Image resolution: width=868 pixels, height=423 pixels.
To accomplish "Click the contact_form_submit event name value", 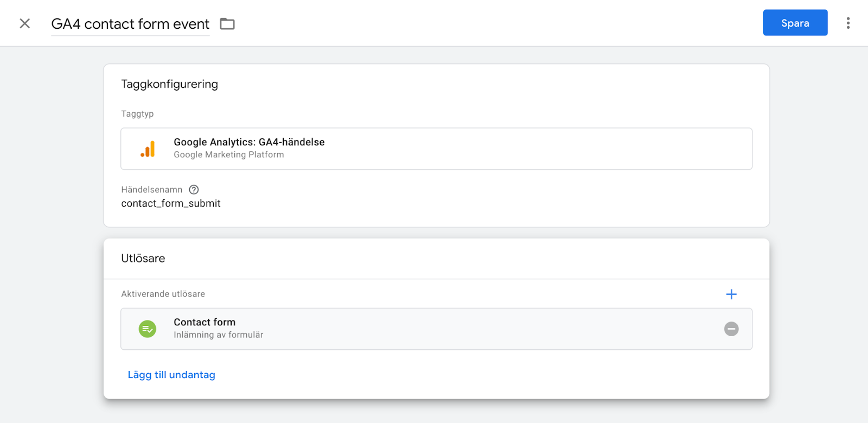I will point(171,203).
